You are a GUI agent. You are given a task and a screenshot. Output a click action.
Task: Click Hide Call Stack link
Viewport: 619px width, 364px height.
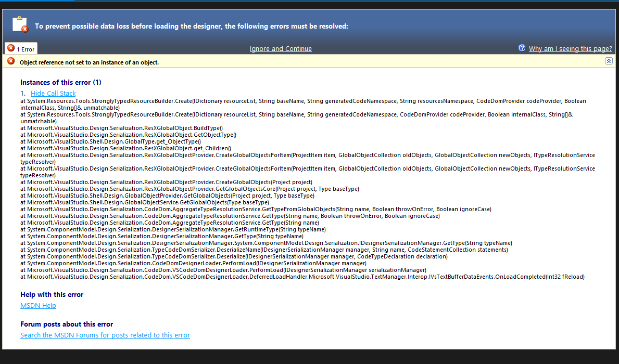[x=53, y=94]
